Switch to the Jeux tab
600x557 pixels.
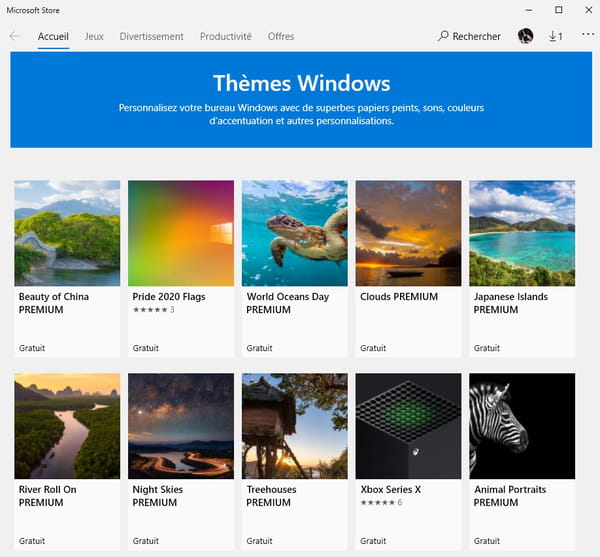tap(94, 36)
